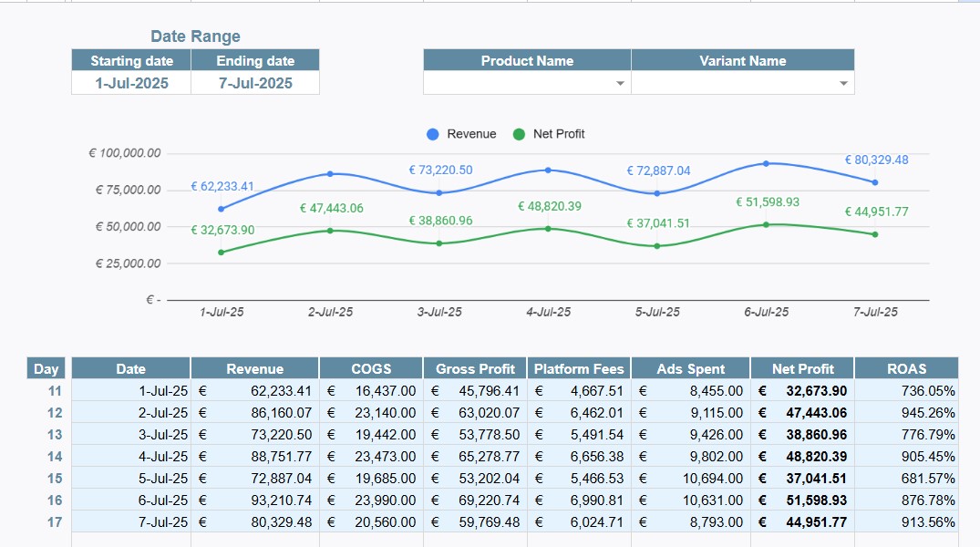Select the Net Profit cell 51,598.93
Viewport: 980px width, 547px height.
pos(802,501)
